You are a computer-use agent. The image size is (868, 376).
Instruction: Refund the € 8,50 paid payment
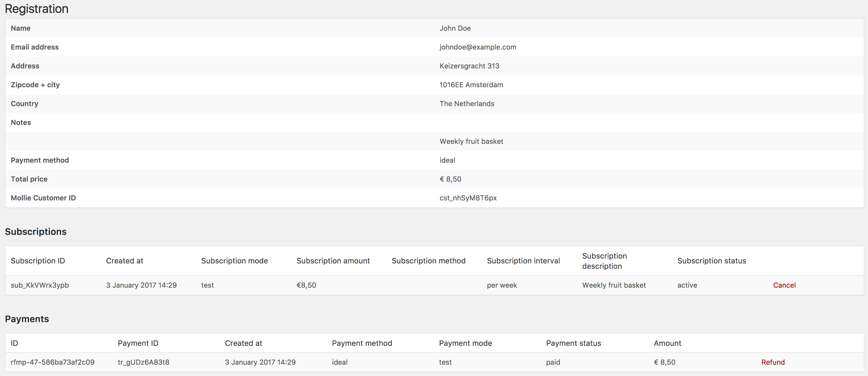773,362
